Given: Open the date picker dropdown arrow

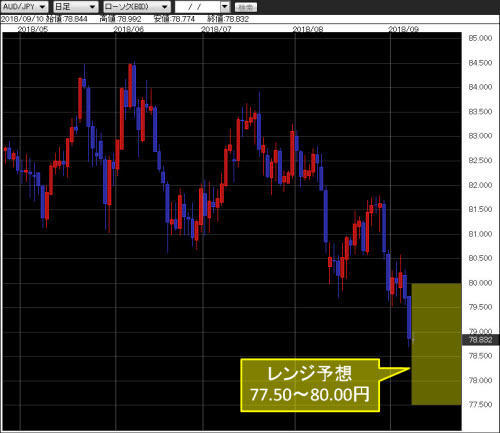Looking at the screenshot, I should tap(225, 7).
